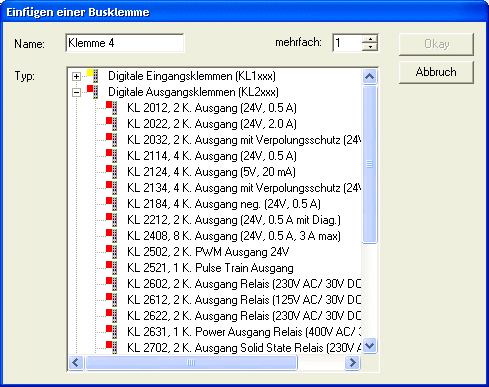The height and width of the screenshot is (387, 489).
Task: Select KL 2702 Ausgang Solid State Relais
Action: 244,348
